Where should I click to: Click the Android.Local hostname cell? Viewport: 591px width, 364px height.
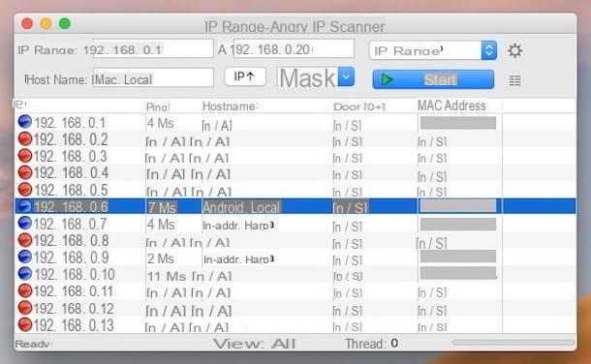tap(241, 207)
